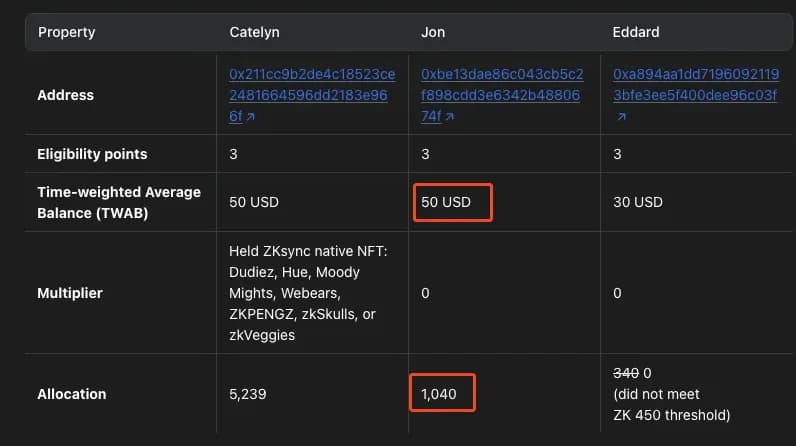Viewport: 796px width, 446px height.
Task: Click the Eddard column header
Action: point(635,32)
